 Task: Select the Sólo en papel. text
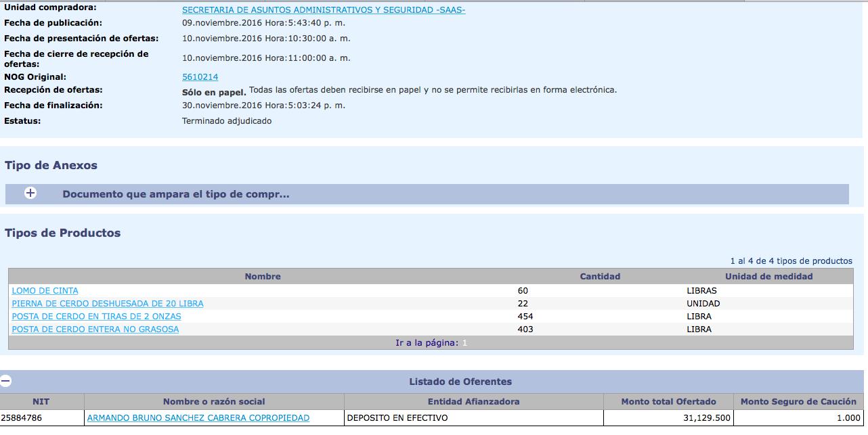click(214, 93)
